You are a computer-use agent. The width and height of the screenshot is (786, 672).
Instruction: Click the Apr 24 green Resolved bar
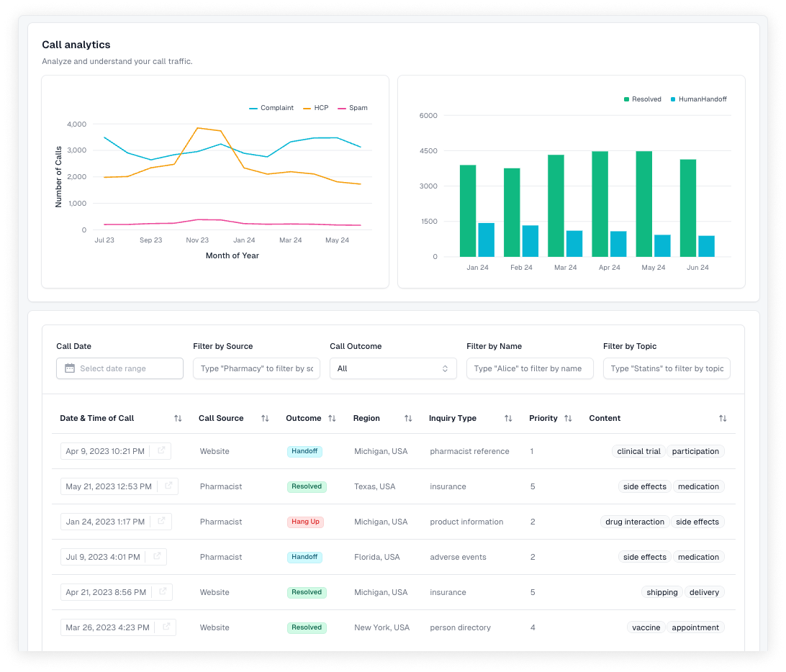coord(600,204)
